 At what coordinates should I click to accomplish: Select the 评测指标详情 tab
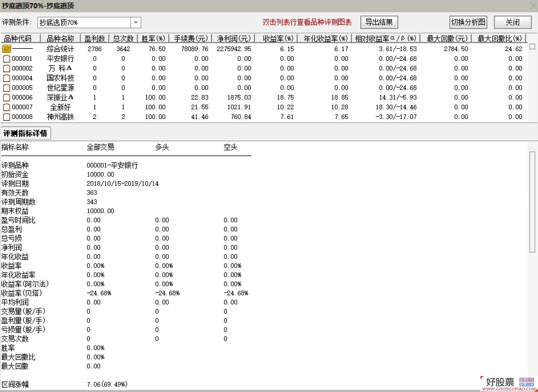tap(25, 133)
